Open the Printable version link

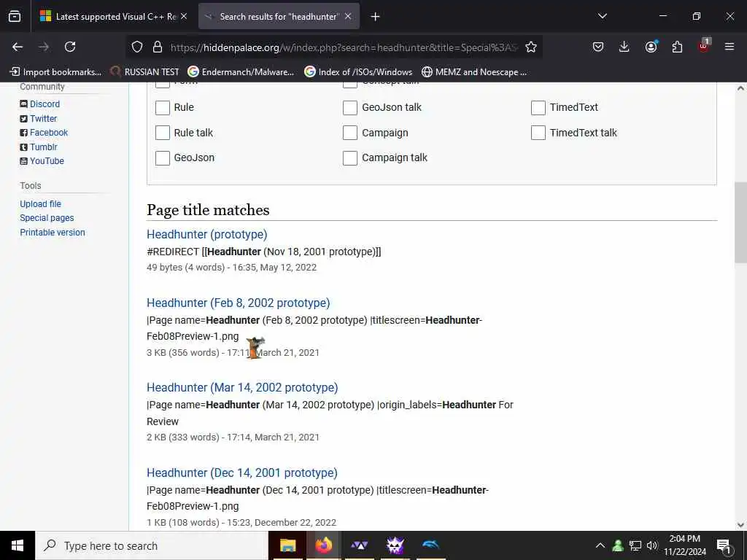(53, 233)
